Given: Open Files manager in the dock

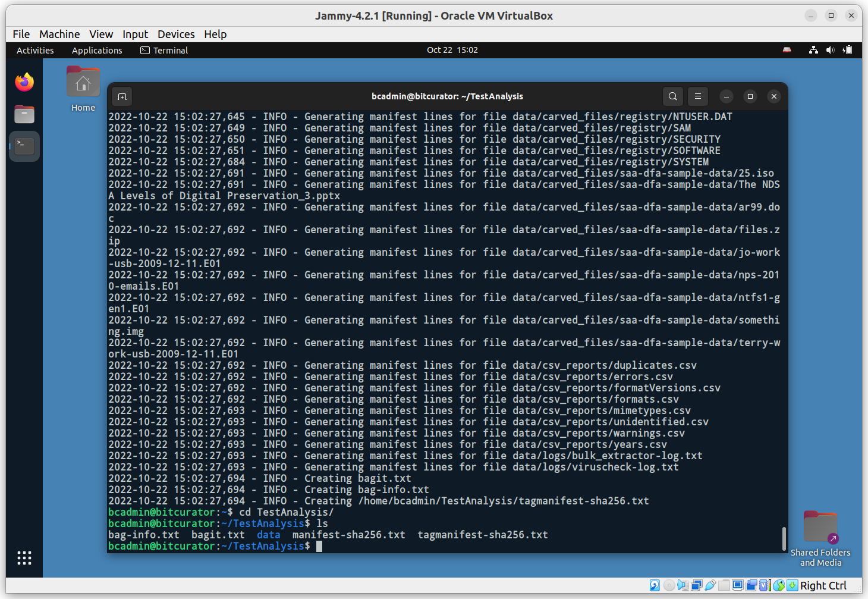Looking at the screenshot, I should pyautogui.click(x=24, y=114).
